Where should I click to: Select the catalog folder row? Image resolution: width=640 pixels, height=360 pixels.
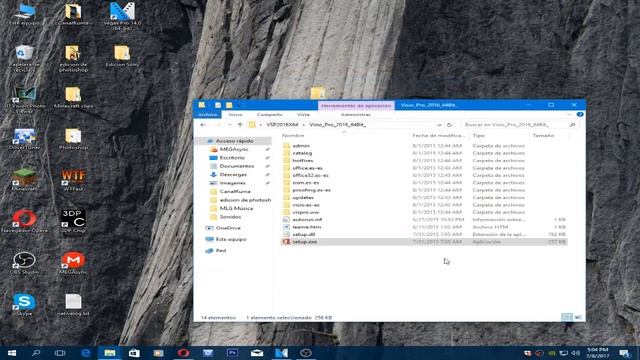tap(424, 153)
